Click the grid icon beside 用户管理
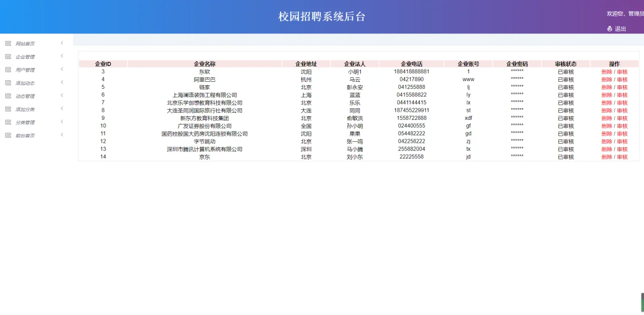Viewport: 644px width, 315px height. (8, 70)
